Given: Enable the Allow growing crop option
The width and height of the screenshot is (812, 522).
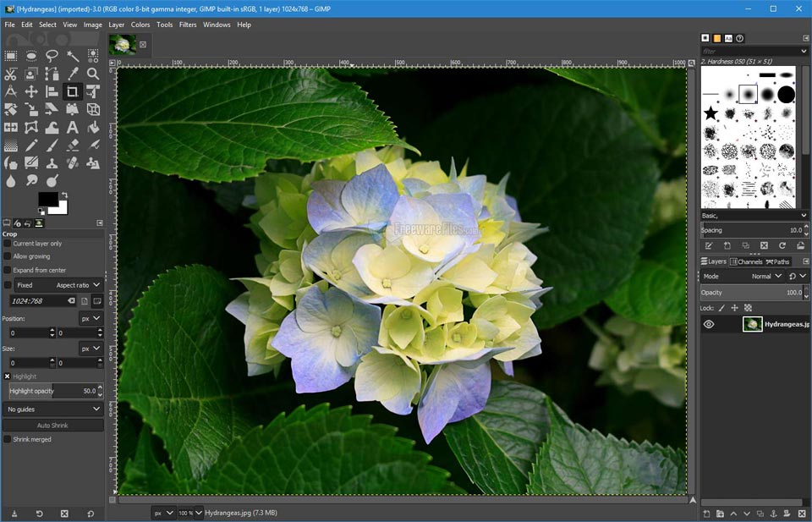Looking at the screenshot, I should tap(8, 257).
